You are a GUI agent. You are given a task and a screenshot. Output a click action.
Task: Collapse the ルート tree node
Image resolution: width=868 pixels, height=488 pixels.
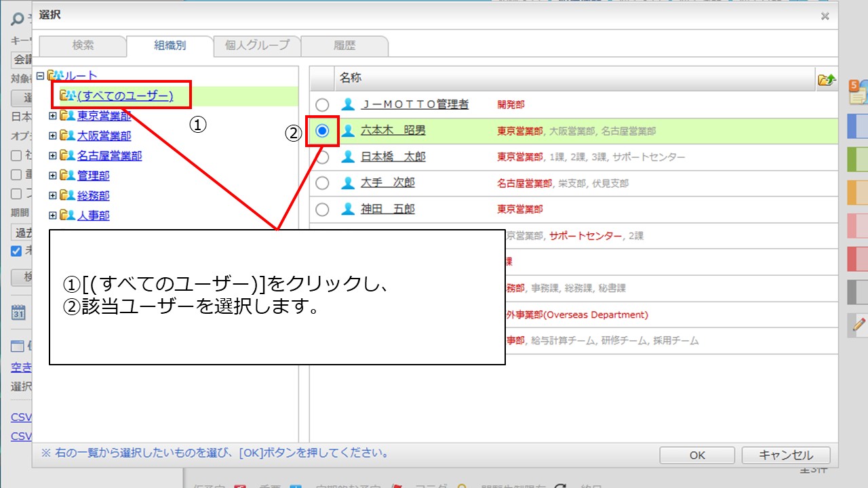pos(40,76)
